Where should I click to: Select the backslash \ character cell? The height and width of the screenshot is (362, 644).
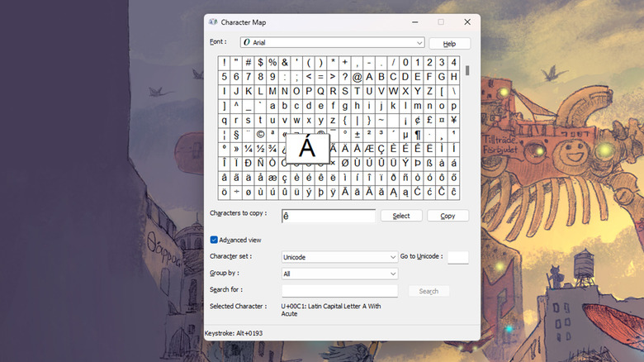pyautogui.click(x=453, y=91)
